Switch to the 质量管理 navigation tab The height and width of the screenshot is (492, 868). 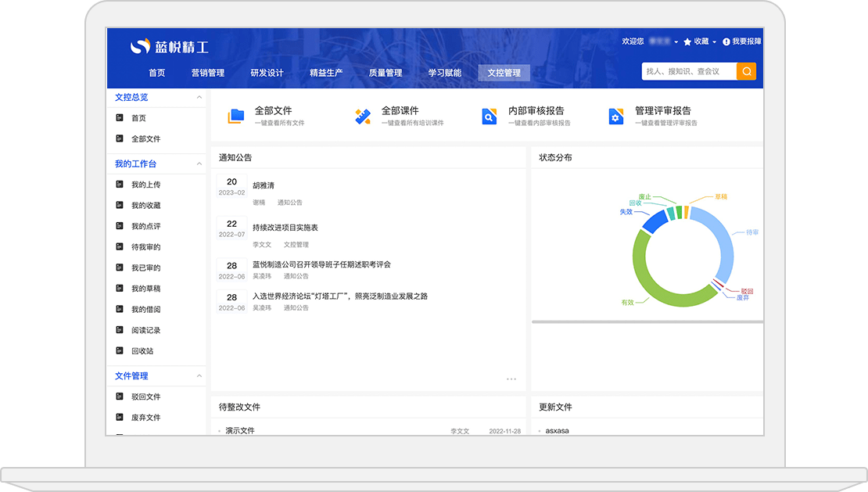(x=386, y=73)
